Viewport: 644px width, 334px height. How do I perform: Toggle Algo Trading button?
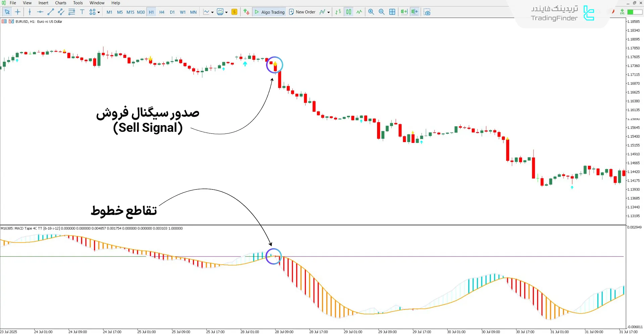coord(269,12)
